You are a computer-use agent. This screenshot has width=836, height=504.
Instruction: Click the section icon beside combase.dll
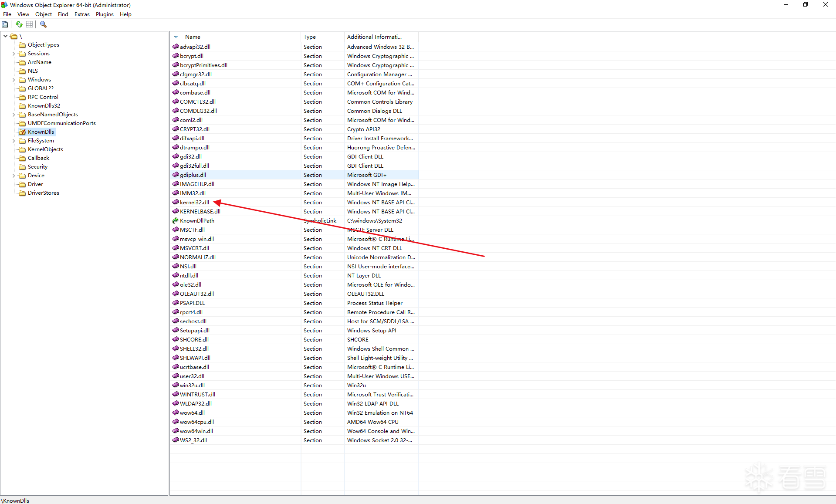click(x=176, y=92)
